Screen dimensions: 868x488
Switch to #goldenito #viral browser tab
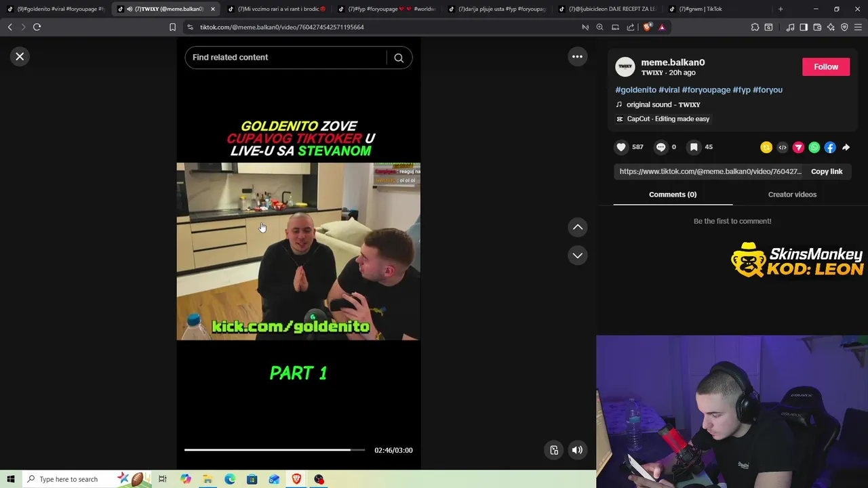56,9
